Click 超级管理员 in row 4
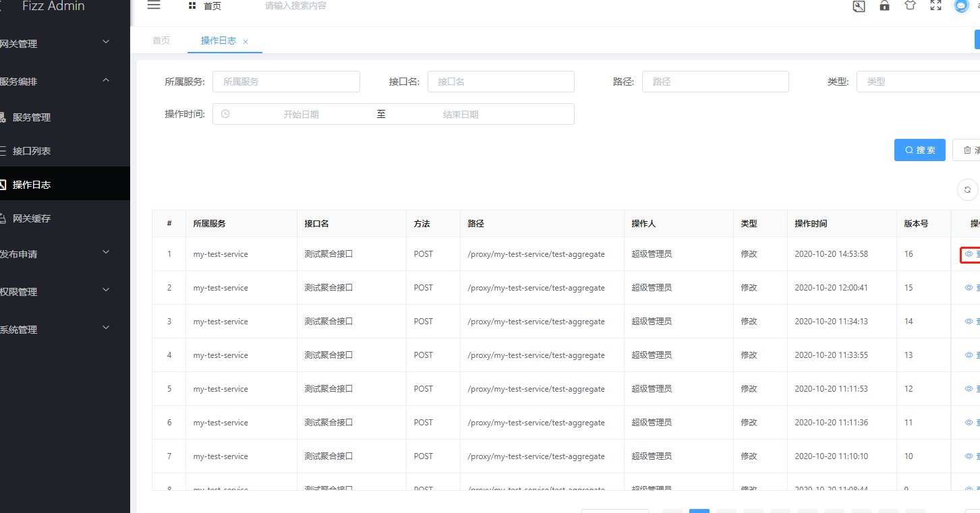 pyautogui.click(x=652, y=355)
